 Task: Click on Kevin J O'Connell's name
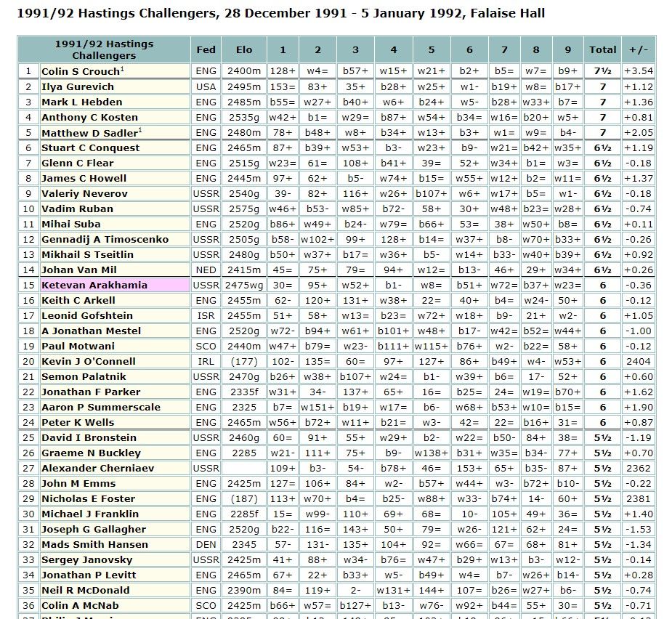pyautogui.click(x=89, y=361)
